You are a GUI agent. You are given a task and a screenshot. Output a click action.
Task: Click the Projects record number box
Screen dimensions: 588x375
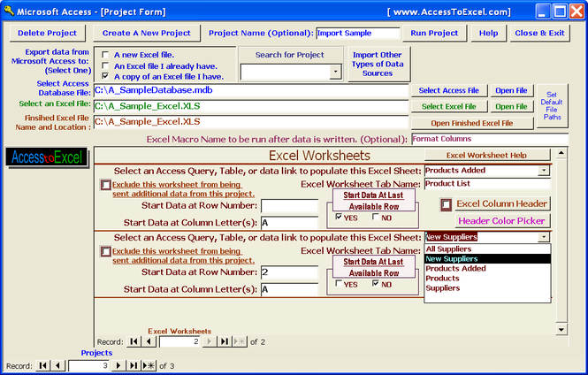(x=88, y=365)
